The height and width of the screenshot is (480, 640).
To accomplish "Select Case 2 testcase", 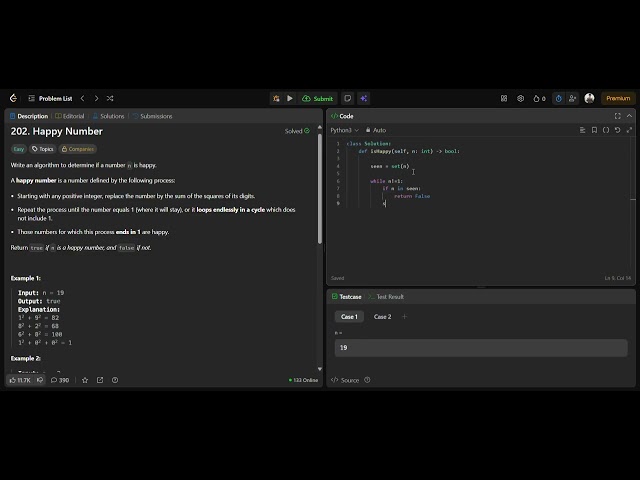I will click(382, 317).
